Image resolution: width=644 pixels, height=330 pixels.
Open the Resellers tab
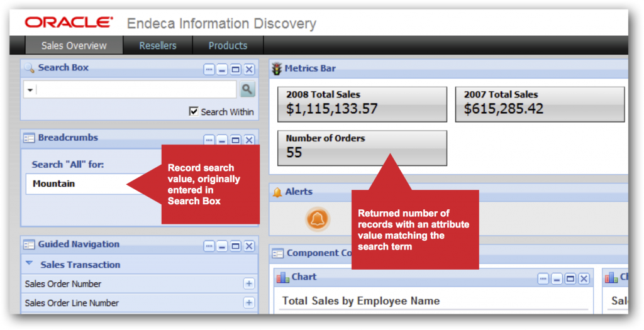(x=158, y=45)
